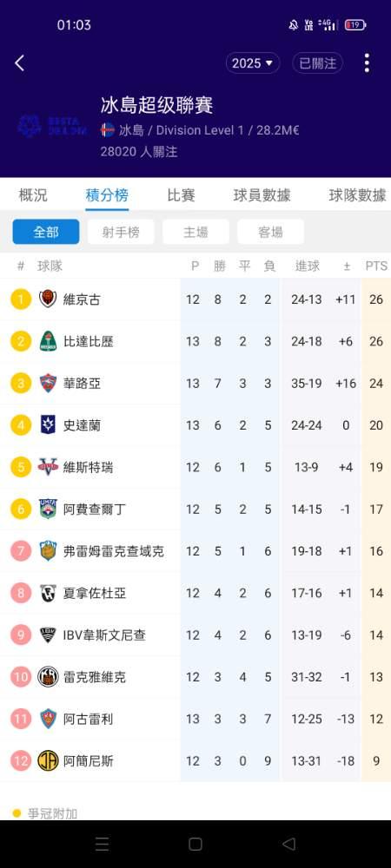Viewport: 391px width, 868px height.
Task: Tap the 雷克雅維克 round club crest
Action: 48,677
